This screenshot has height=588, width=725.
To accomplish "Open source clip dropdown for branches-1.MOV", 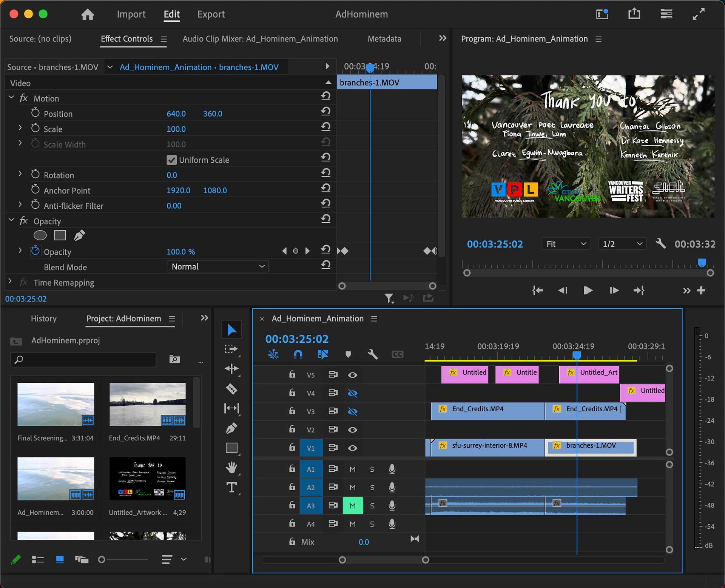I will coord(110,67).
